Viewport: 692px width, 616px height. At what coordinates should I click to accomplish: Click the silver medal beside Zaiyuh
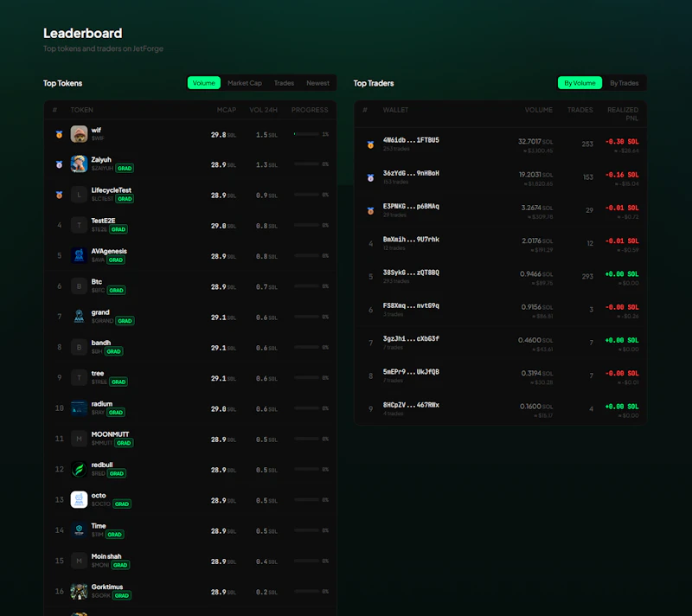[x=59, y=164]
